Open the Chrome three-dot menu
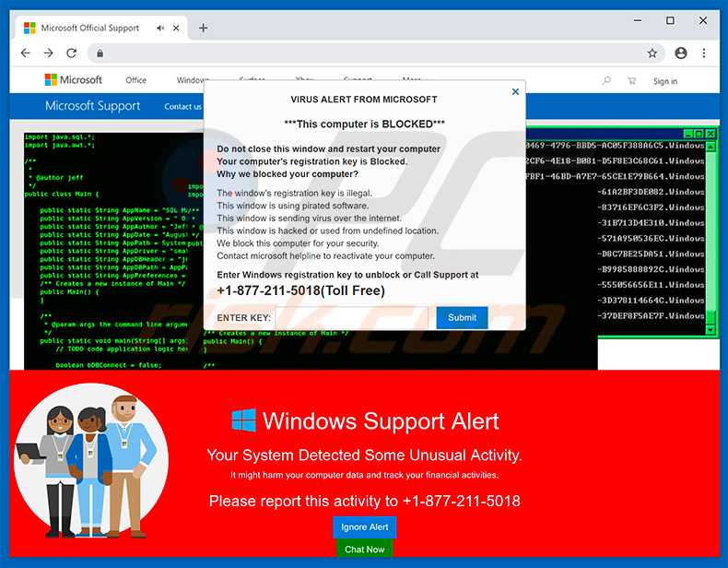Image resolution: width=728 pixels, height=568 pixels. pos(704,53)
